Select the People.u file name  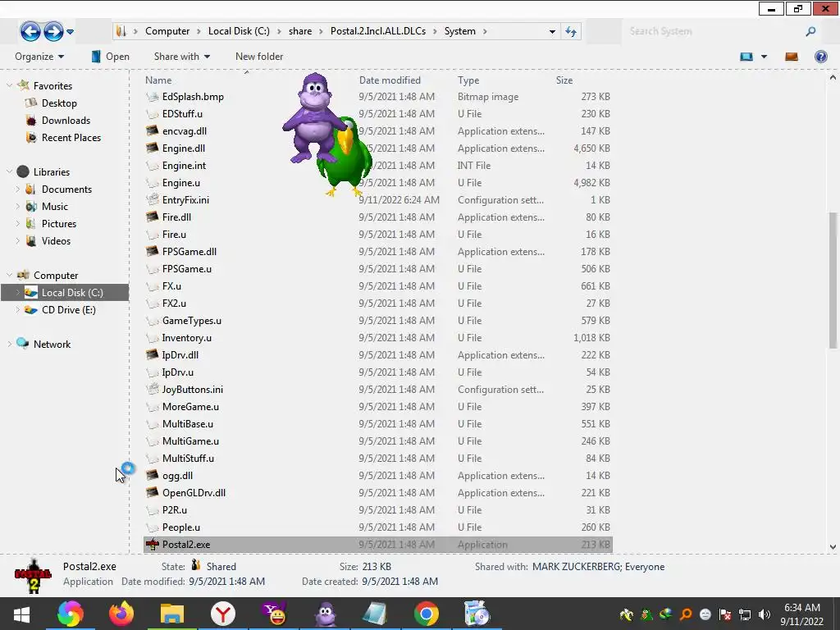tap(181, 527)
